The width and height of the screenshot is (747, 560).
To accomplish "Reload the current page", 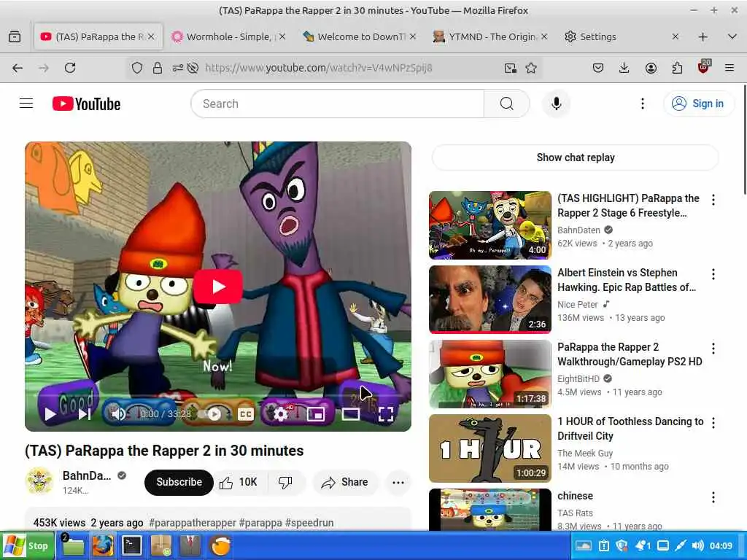I will pyautogui.click(x=70, y=68).
